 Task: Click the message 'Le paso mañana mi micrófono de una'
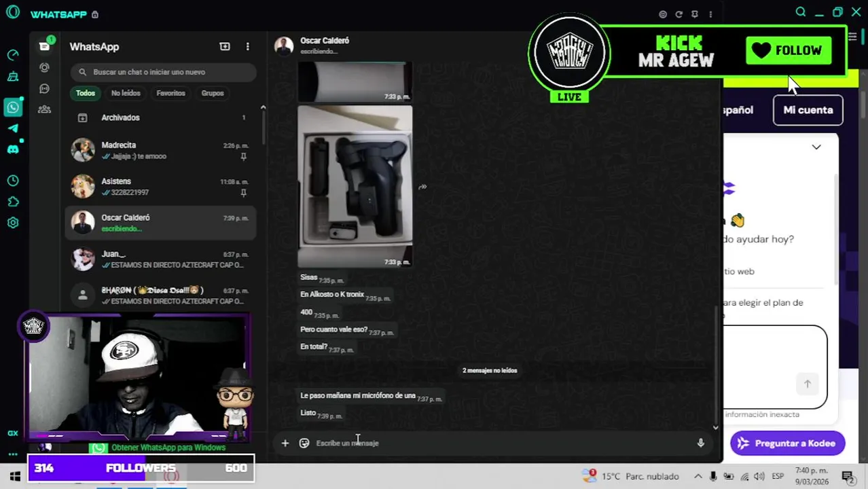pos(357,396)
